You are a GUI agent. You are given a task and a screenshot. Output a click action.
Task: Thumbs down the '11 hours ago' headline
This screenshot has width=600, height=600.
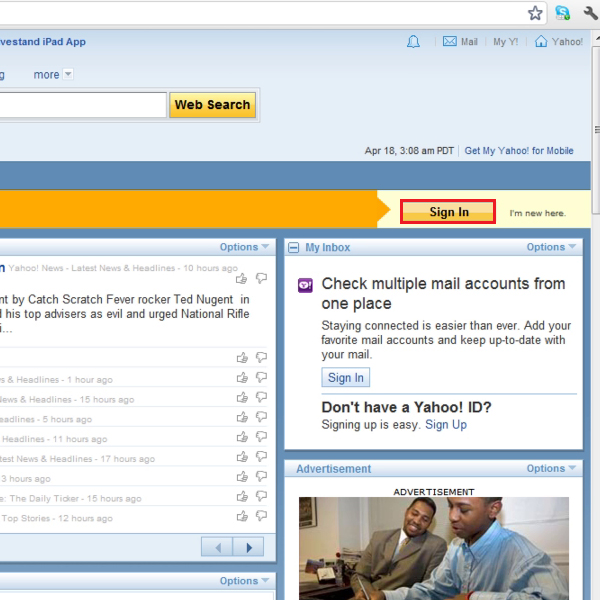tap(261, 437)
